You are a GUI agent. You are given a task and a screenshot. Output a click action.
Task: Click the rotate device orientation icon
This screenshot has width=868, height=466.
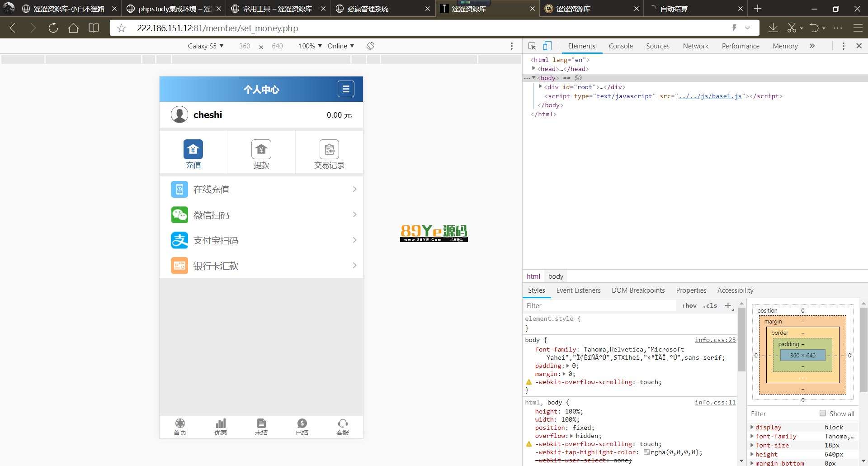[370, 46]
